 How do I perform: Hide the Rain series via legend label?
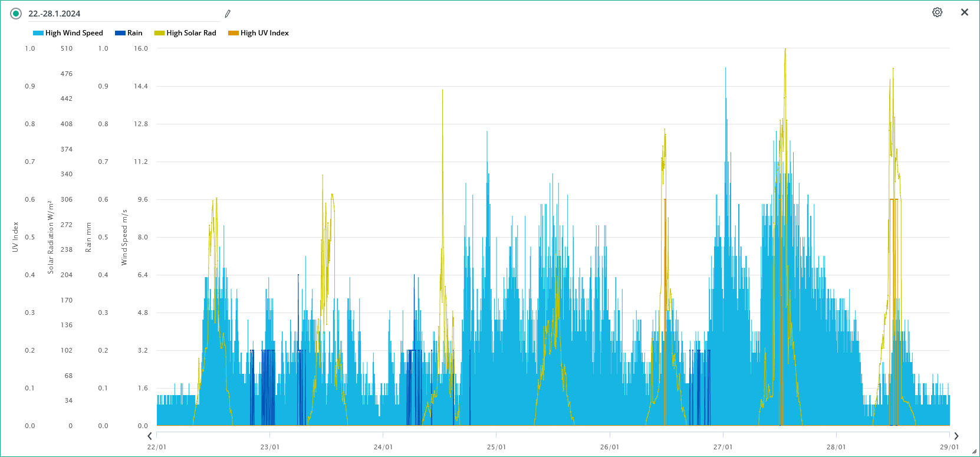134,33
